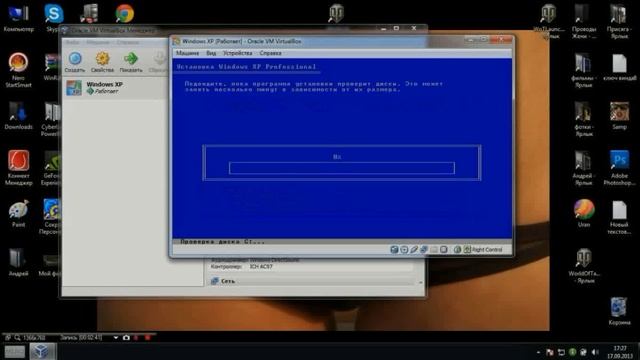The width and height of the screenshot is (640, 360).
Task: Click network adapter icon in VM status bar
Action: pyautogui.click(x=424, y=249)
